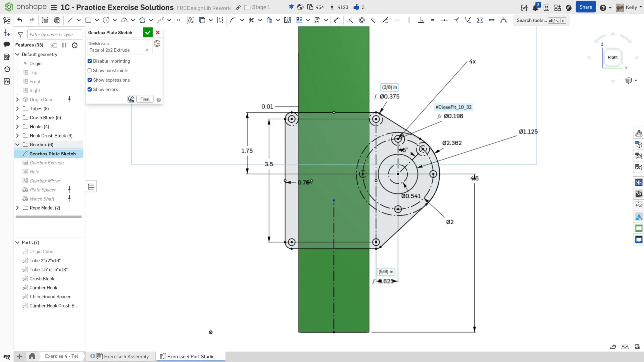Open Exercise 4 - Tel tab
Image resolution: width=644 pixels, height=362 pixels.
61,356
